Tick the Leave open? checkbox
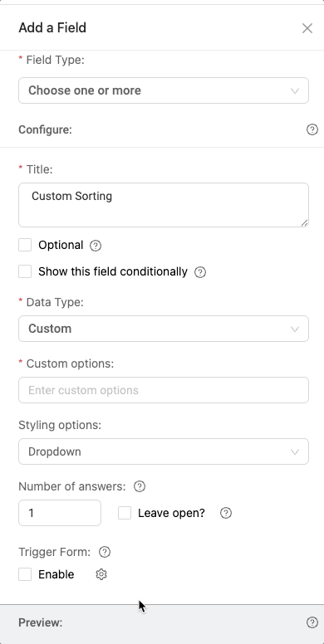 pyautogui.click(x=125, y=513)
